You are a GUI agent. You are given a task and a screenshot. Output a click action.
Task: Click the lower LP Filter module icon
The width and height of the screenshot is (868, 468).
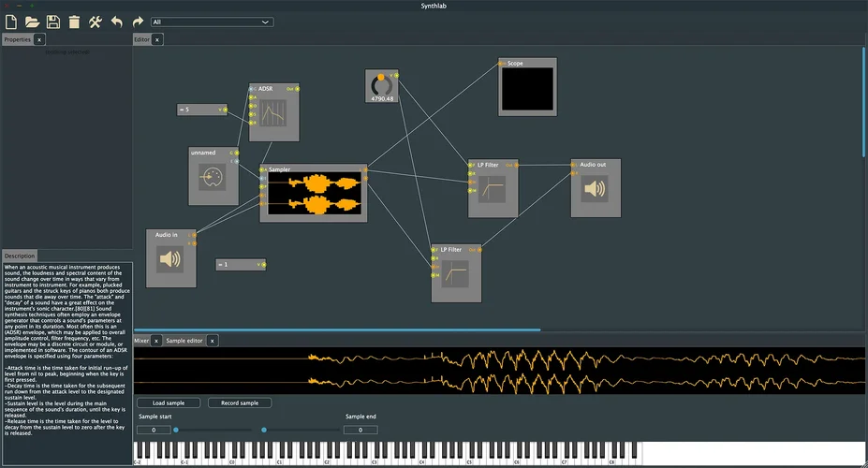click(456, 274)
